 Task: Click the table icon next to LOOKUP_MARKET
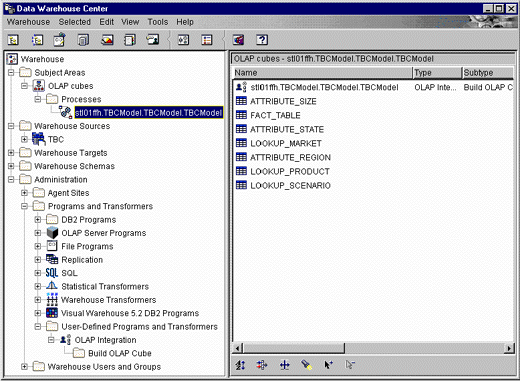click(x=241, y=143)
